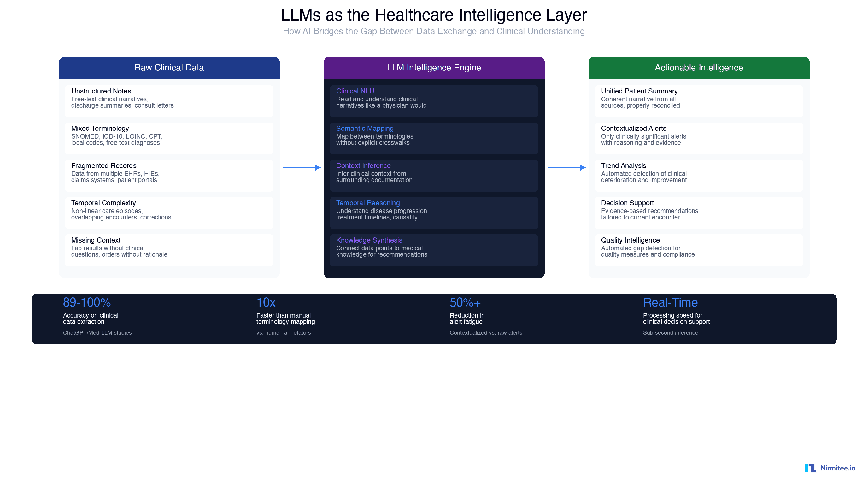Screen dimensions: 868x485
Task: Expand the Unstructured Notes card
Action: tap(169, 101)
